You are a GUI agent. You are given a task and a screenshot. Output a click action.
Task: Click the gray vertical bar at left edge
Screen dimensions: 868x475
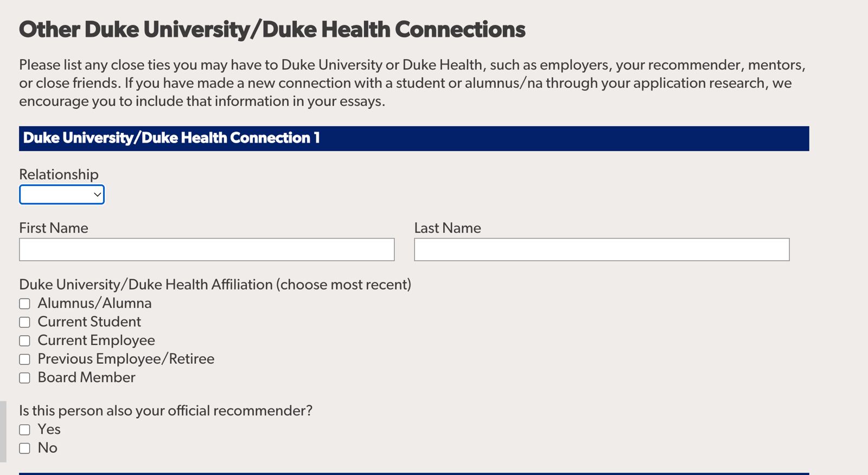[x=3, y=431]
